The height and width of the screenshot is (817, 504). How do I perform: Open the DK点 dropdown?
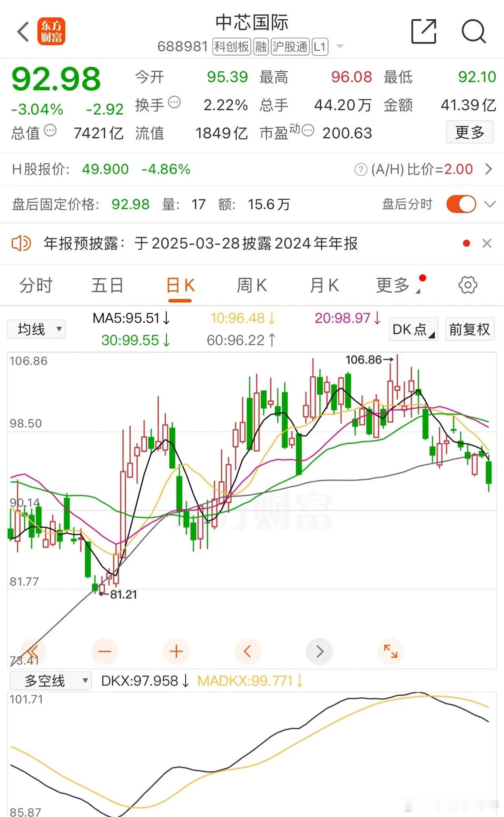(x=413, y=329)
